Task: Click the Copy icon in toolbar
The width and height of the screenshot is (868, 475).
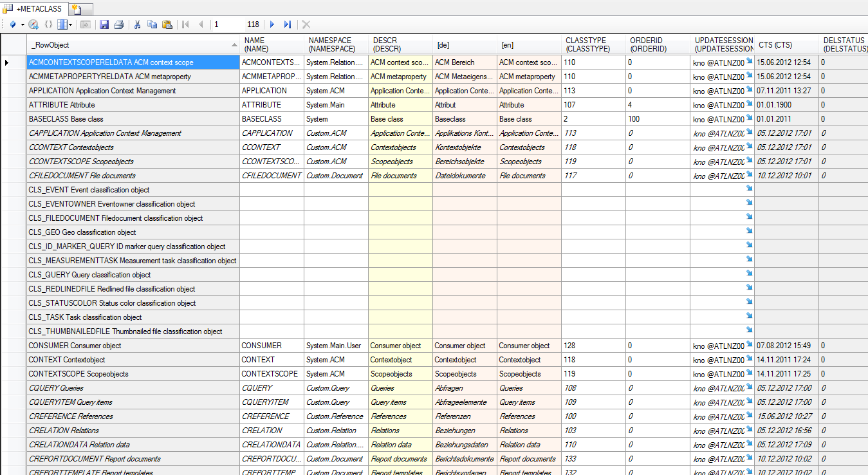Action: tap(152, 24)
